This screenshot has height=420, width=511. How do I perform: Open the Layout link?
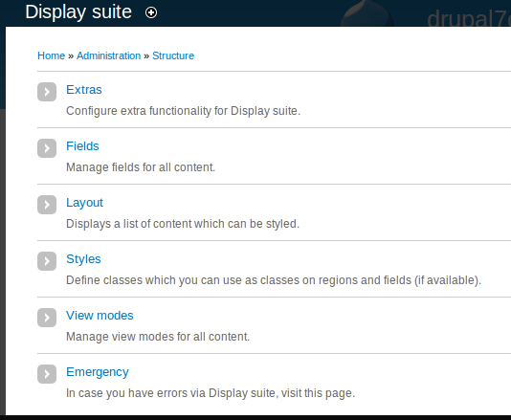[x=84, y=203]
